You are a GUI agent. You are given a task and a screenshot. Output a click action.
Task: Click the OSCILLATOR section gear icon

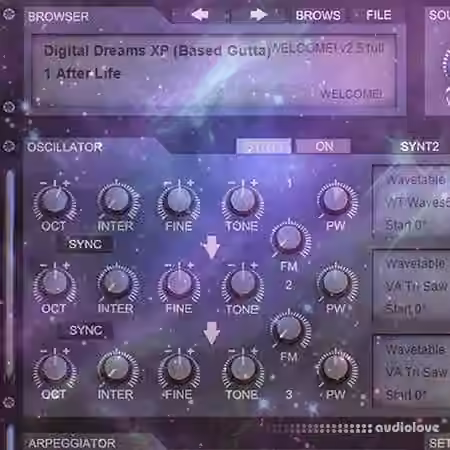[9, 146]
